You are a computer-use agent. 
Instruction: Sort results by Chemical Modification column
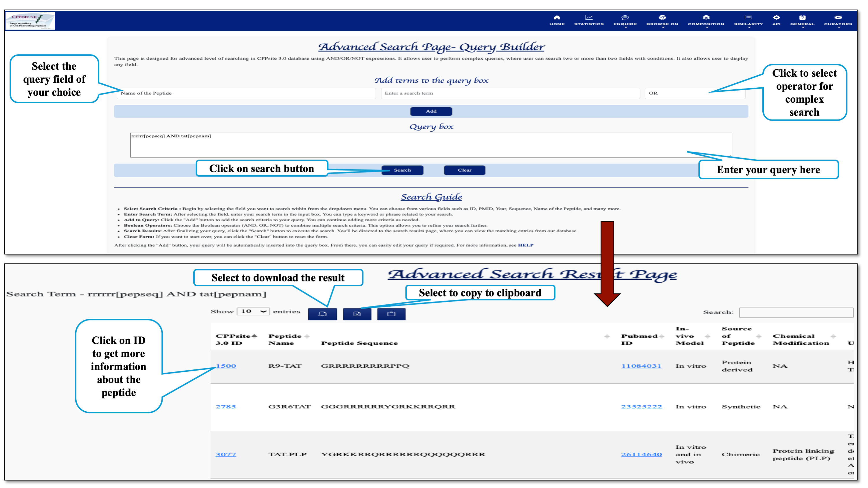coord(833,336)
